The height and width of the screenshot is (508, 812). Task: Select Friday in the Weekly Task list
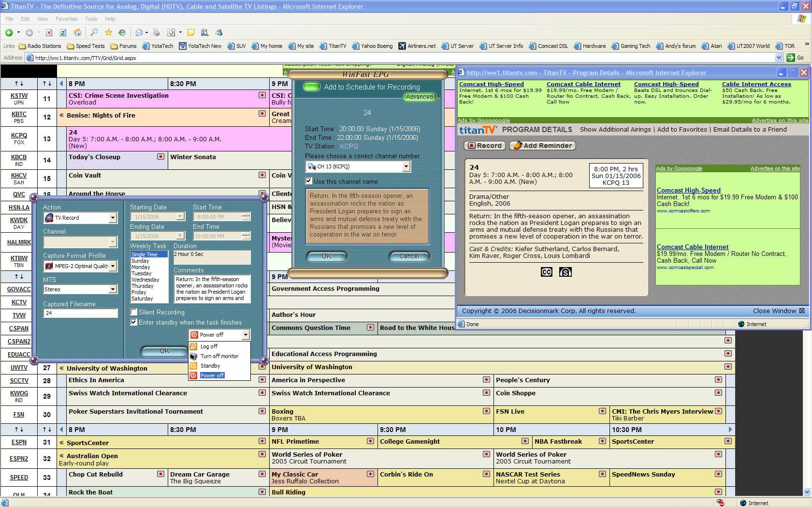pyautogui.click(x=139, y=292)
